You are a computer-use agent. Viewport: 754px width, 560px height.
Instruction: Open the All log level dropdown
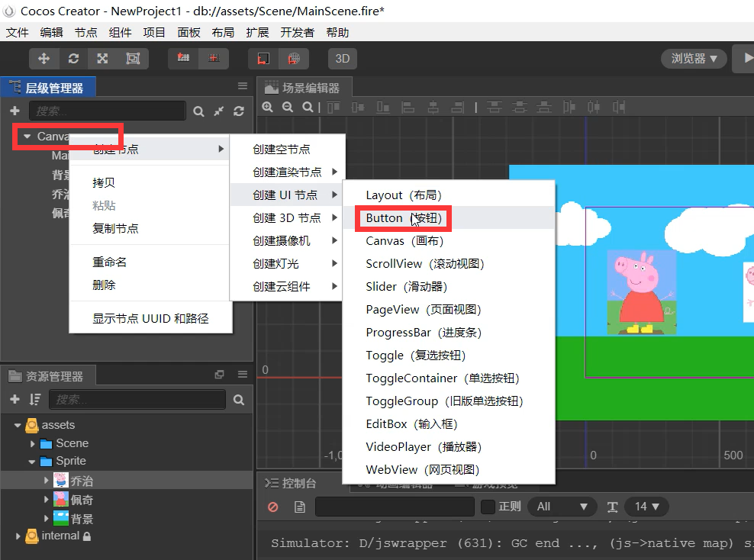563,507
